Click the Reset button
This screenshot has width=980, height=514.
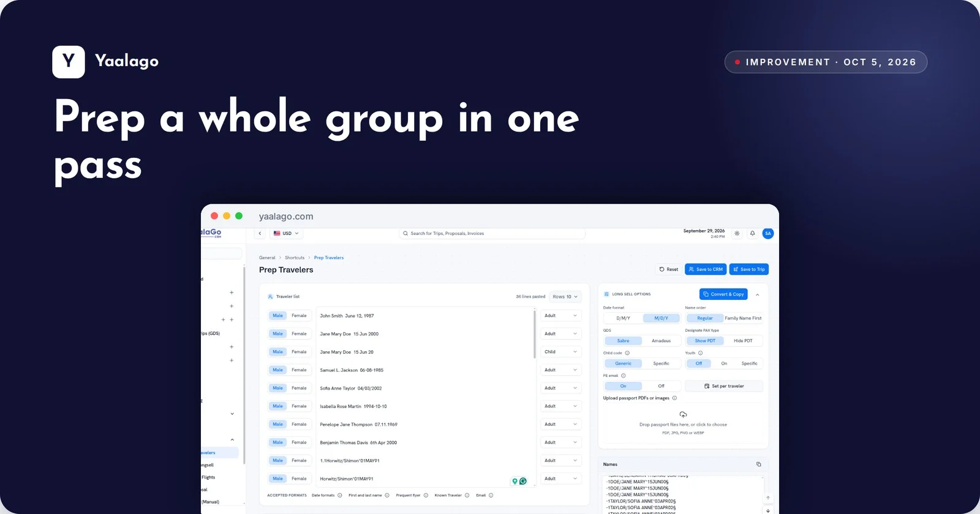[669, 269]
